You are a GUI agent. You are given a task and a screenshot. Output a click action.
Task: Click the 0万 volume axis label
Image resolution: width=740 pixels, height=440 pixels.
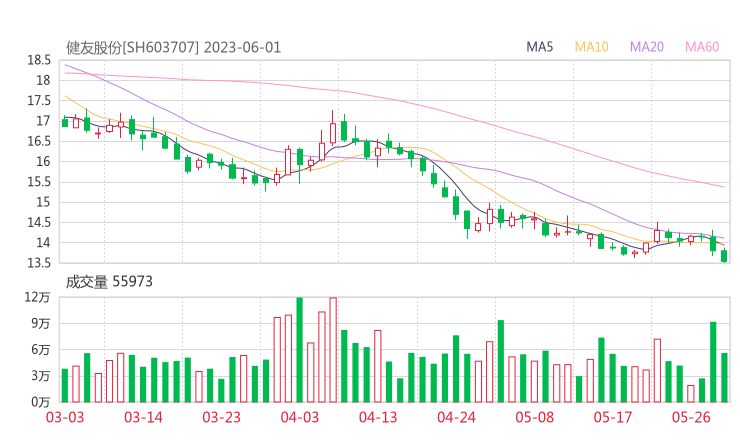pos(41,402)
